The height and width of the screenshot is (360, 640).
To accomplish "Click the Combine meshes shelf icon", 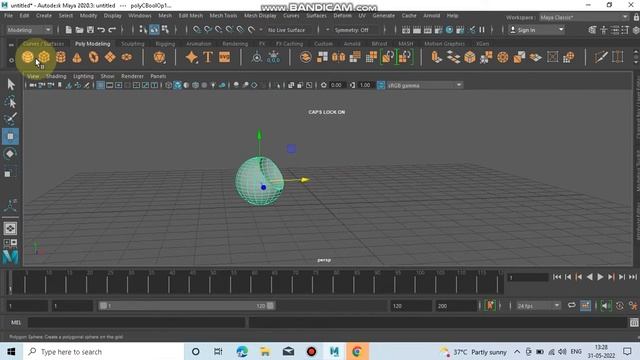I will (305, 57).
